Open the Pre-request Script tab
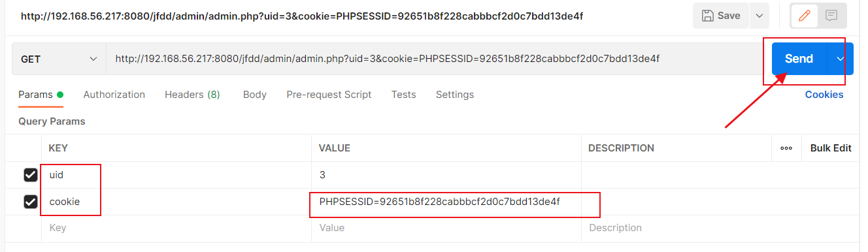This screenshot has width=868, height=252. click(x=329, y=95)
